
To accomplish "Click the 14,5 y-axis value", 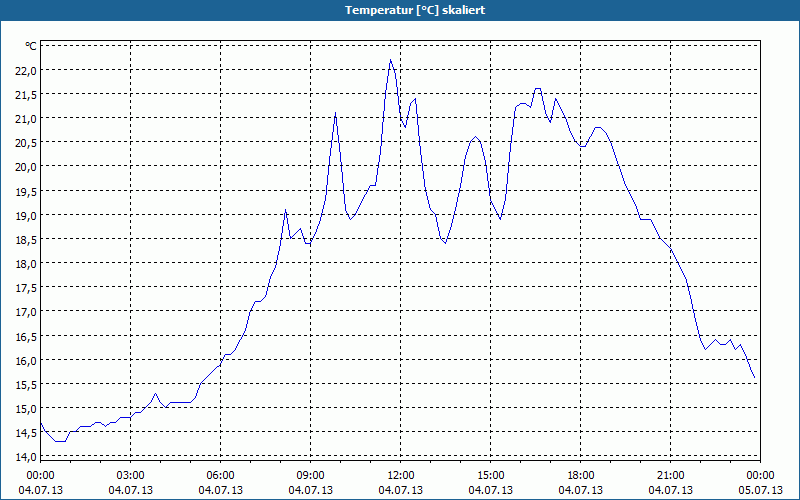I will click(x=26, y=433).
